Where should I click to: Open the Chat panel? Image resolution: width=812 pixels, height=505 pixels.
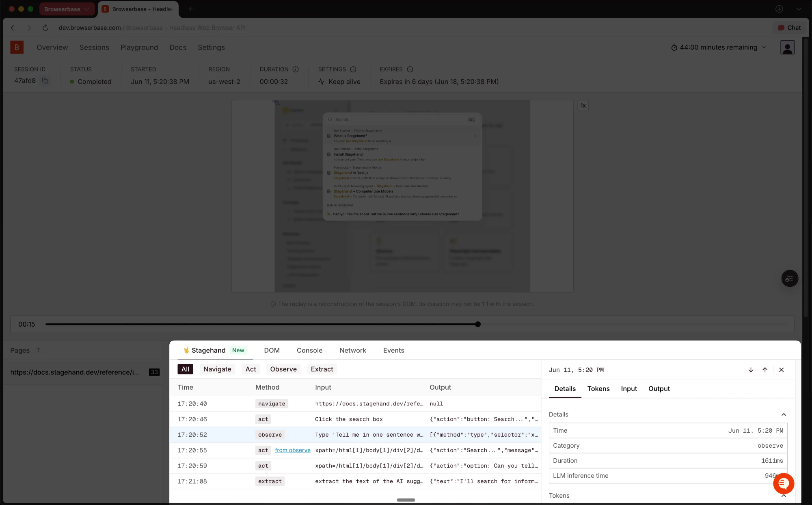[x=789, y=28]
